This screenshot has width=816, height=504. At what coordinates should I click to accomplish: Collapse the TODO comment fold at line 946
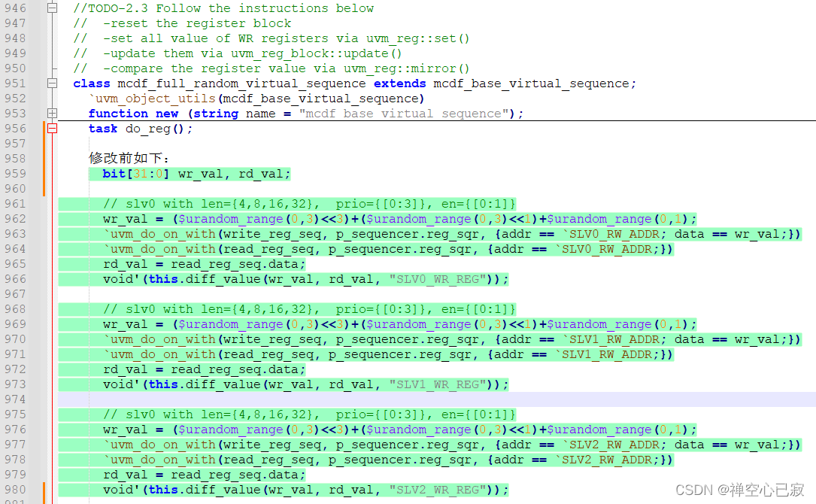51,8
